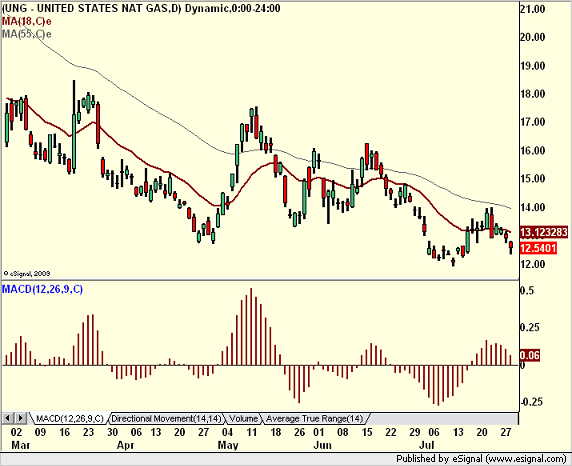Switch to Average True Range(14) tab
The height and width of the screenshot is (466, 572).
[314, 419]
